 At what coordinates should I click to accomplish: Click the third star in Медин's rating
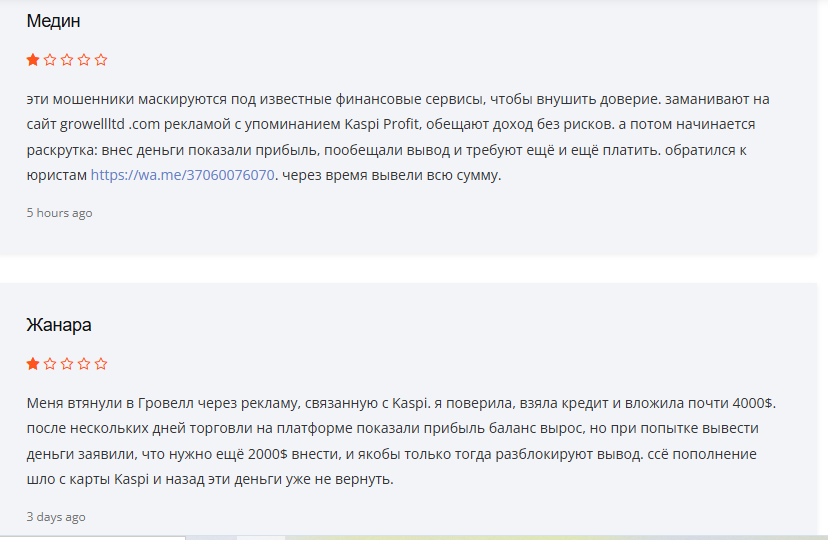[67, 60]
